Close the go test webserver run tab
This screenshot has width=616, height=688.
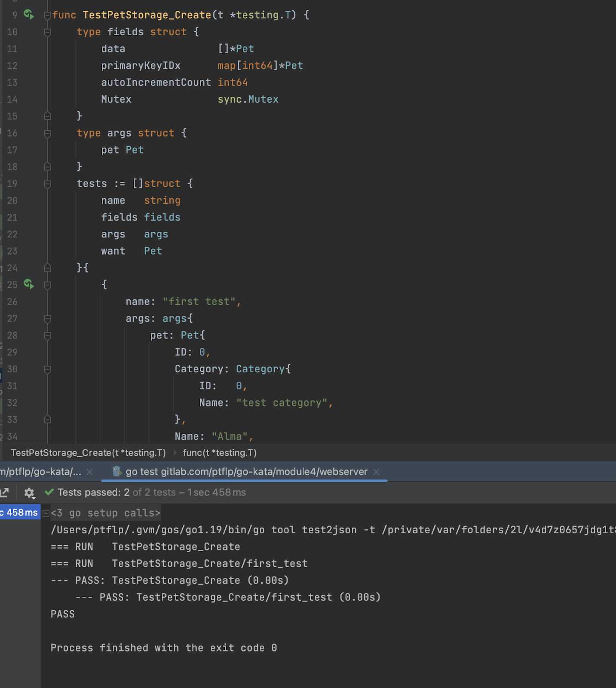click(376, 472)
